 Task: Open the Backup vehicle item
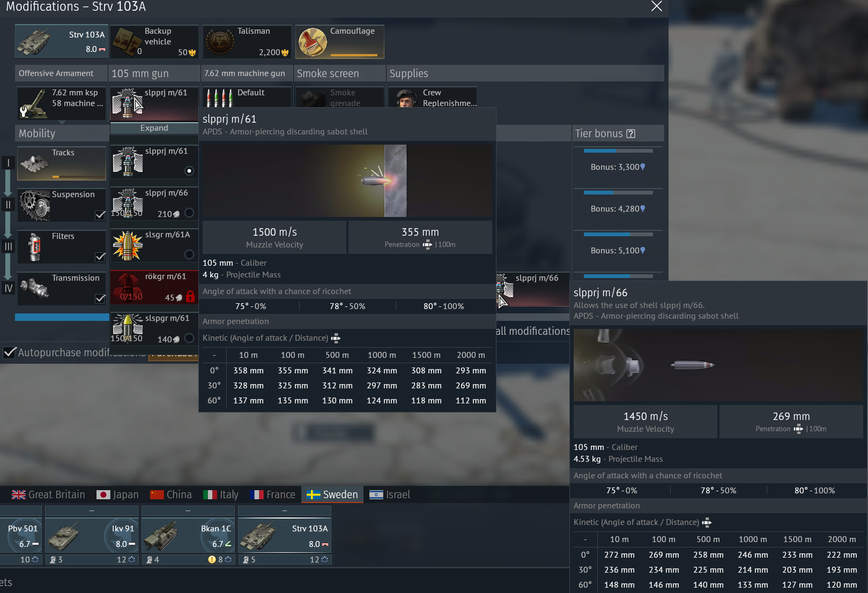[155, 41]
